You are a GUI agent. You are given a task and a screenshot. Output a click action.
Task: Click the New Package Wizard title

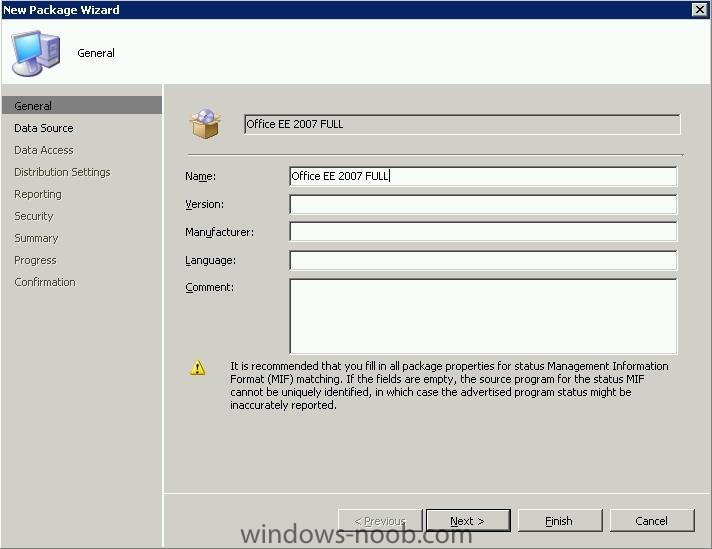[61, 10]
